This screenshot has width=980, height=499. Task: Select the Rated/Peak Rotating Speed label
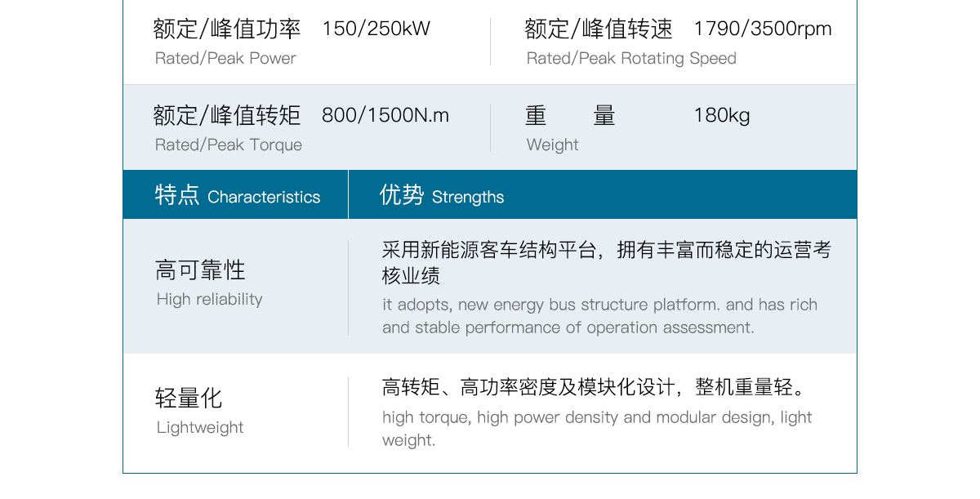631,59
